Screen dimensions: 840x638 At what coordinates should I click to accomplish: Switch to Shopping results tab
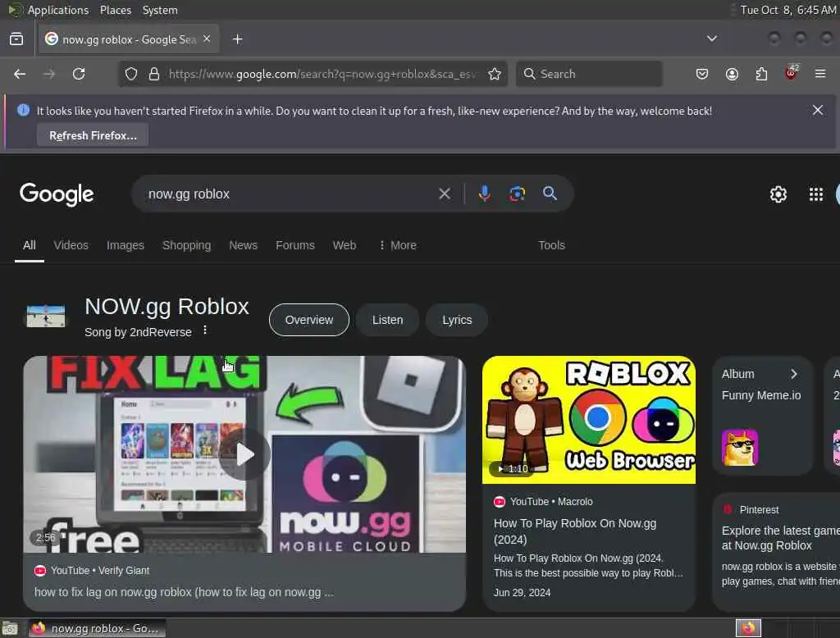click(186, 245)
